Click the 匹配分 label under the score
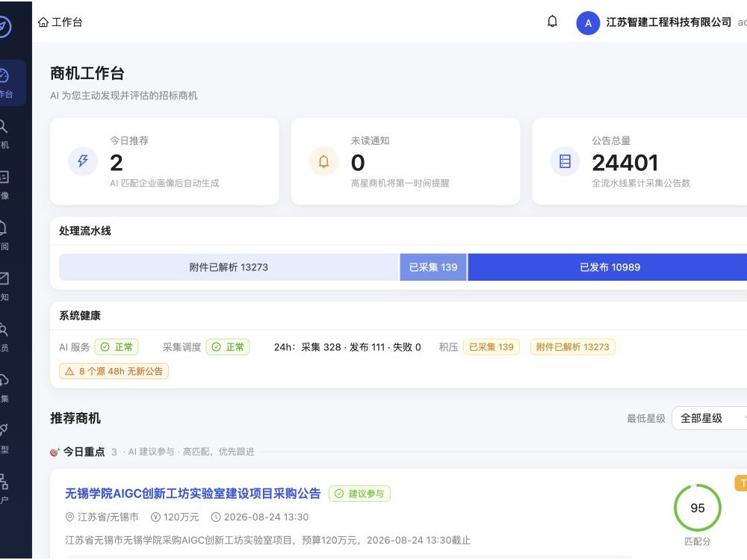Viewport: 747px width, 560px height. pos(698,541)
